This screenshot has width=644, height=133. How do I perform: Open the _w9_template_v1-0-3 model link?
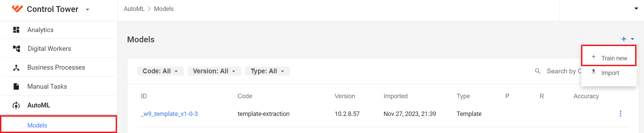(x=169, y=114)
